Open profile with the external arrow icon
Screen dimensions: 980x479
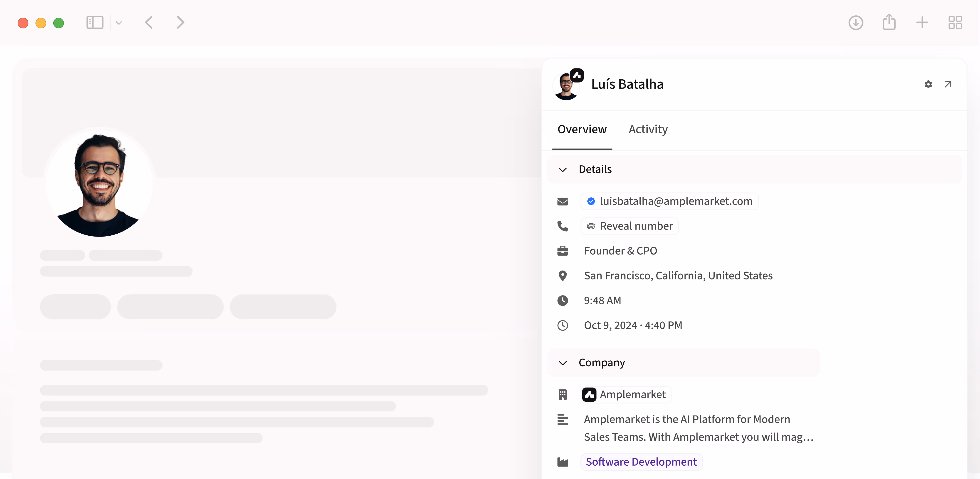pyautogui.click(x=948, y=84)
